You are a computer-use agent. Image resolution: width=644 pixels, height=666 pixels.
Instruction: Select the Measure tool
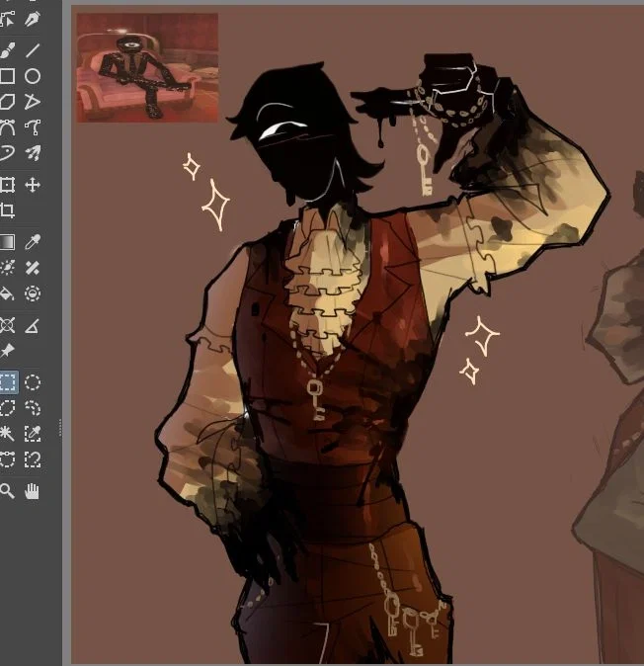33,325
